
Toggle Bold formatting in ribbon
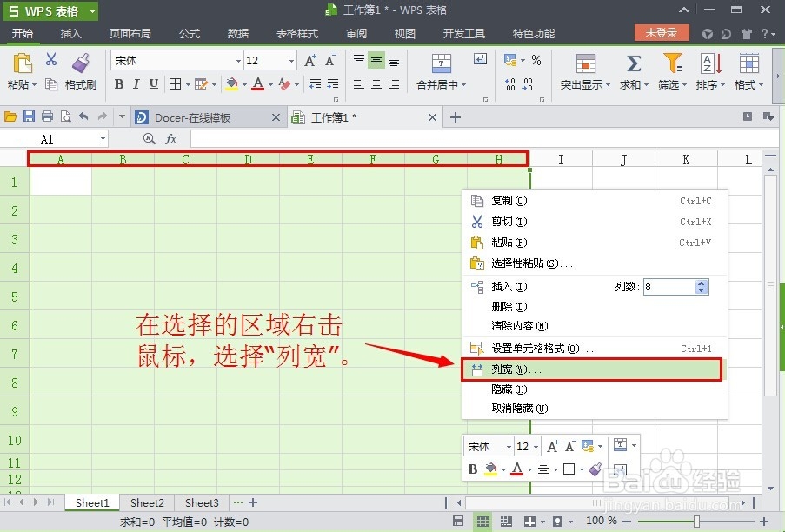pos(118,84)
